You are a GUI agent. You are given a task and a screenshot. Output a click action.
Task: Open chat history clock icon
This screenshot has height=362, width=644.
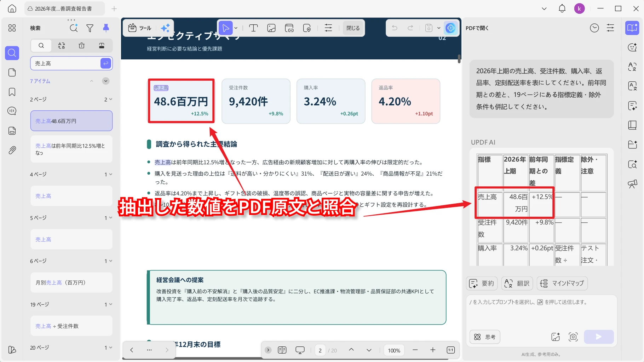point(594,28)
